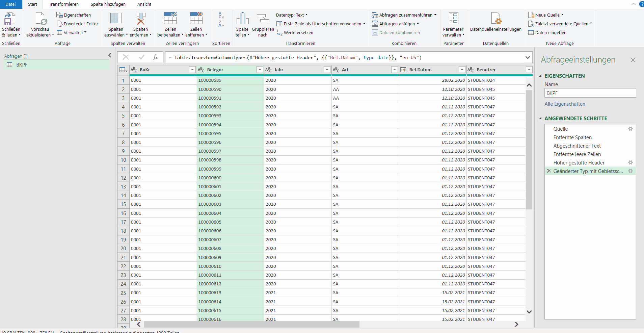Click the Spalten entfernen icon
Screen dimensions: 644x333
point(140,19)
